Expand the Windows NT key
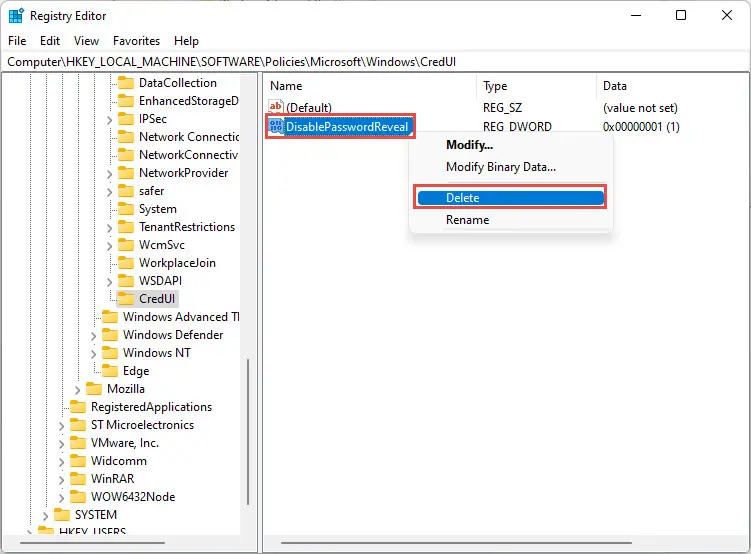The width and height of the screenshot is (751, 554). (93, 354)
